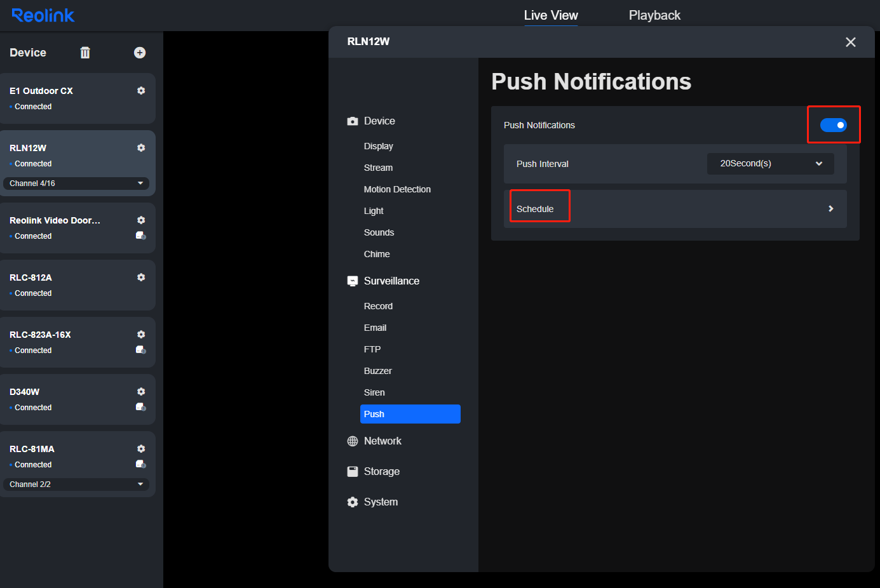880x588 pixels.
Task: Select the highlighted Push menu item
Action: [410, 414]
